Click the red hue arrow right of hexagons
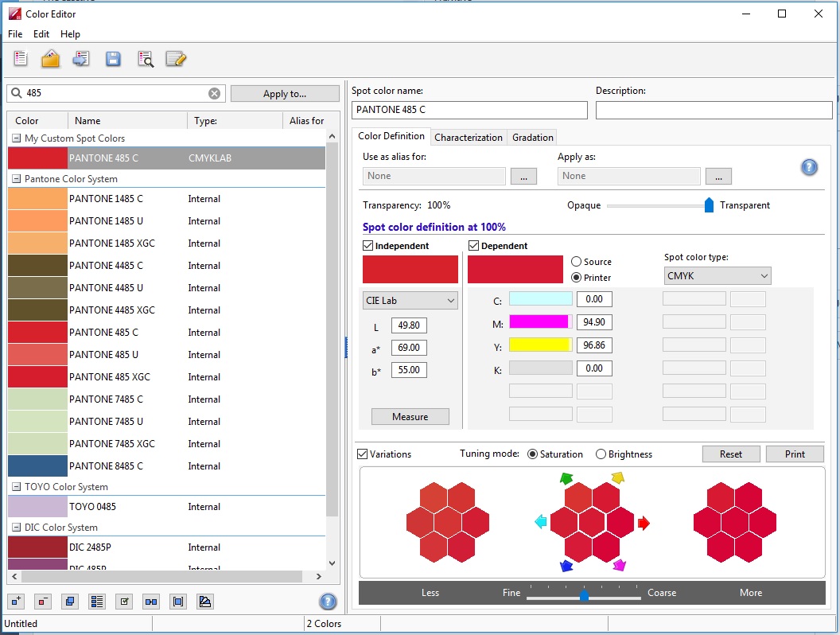Viewport: 840px width, 635px height. (644, 523)
